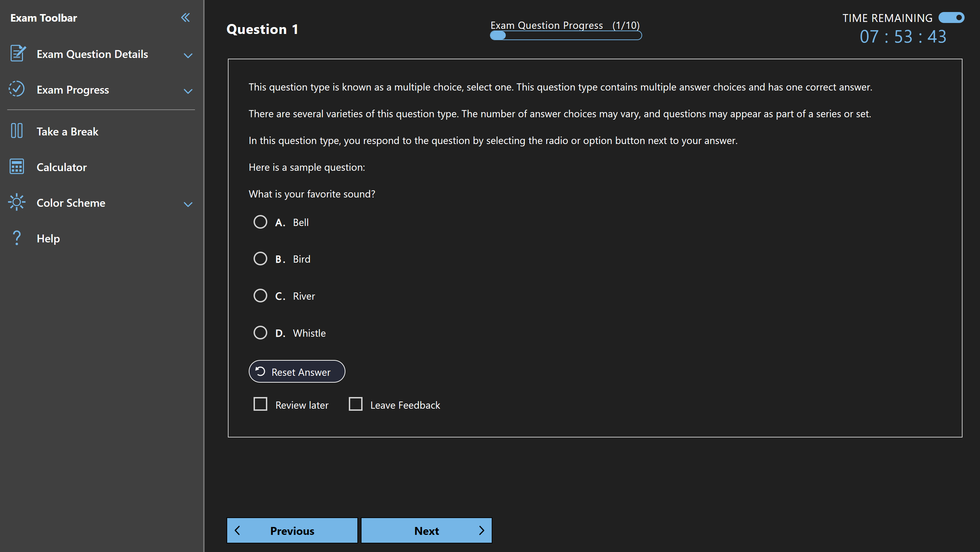Click the Take a Break icon

coord(16,131)
